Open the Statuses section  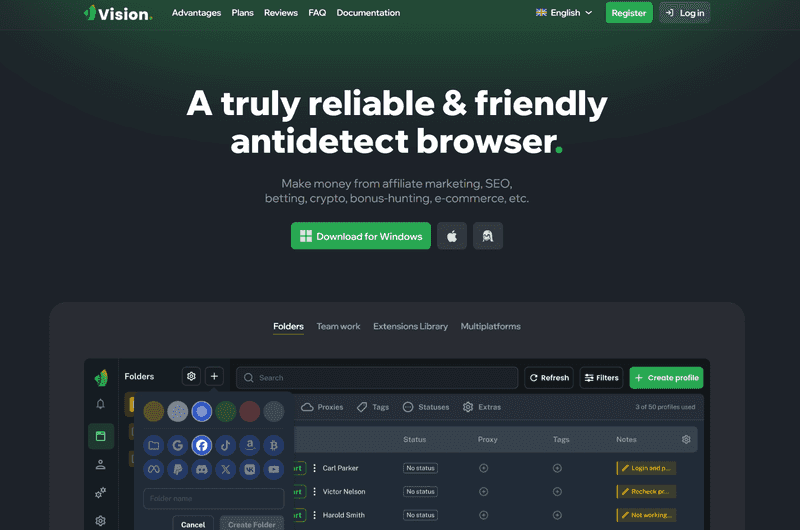click(426, 407)
